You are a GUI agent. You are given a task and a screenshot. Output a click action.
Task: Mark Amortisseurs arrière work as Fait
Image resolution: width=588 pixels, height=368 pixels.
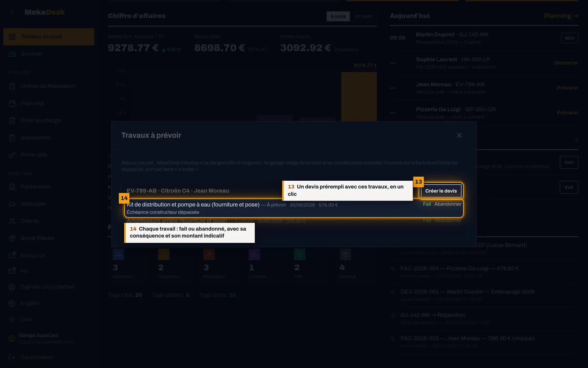coord(427,220)
